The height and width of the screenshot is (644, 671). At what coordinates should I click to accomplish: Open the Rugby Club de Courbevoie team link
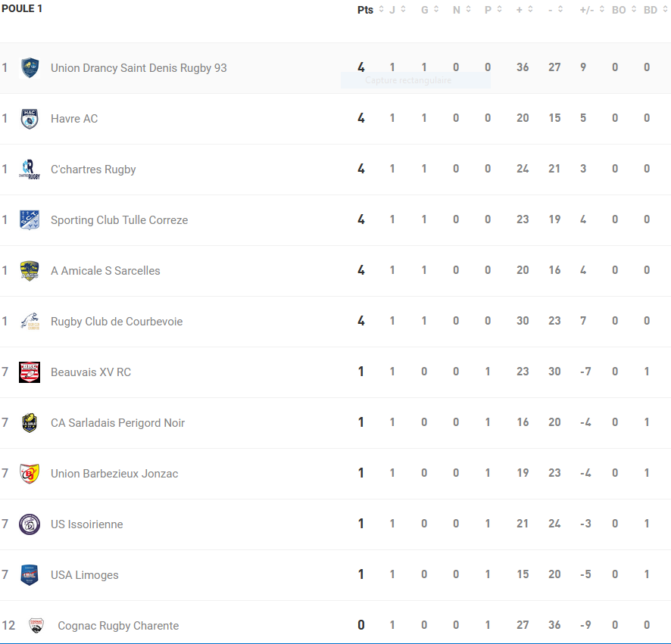click(117, 322)
